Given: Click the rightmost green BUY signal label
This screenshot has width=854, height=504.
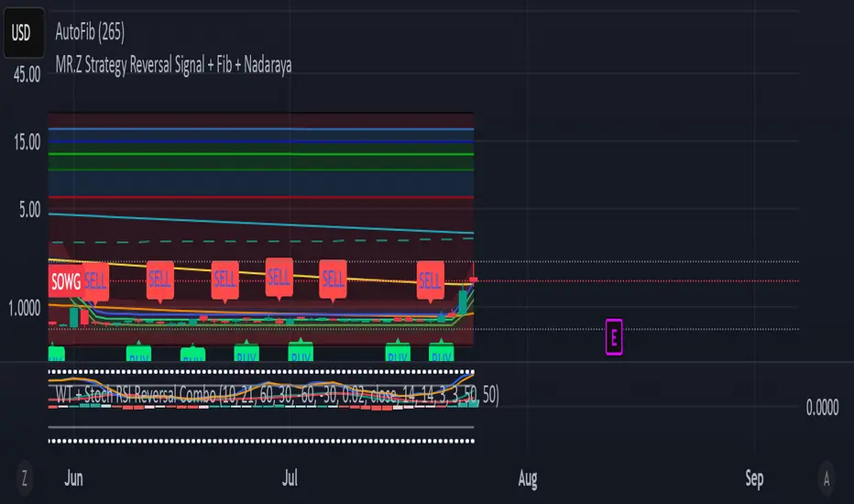Looking at the screenshot, I should tap(442, 355).
